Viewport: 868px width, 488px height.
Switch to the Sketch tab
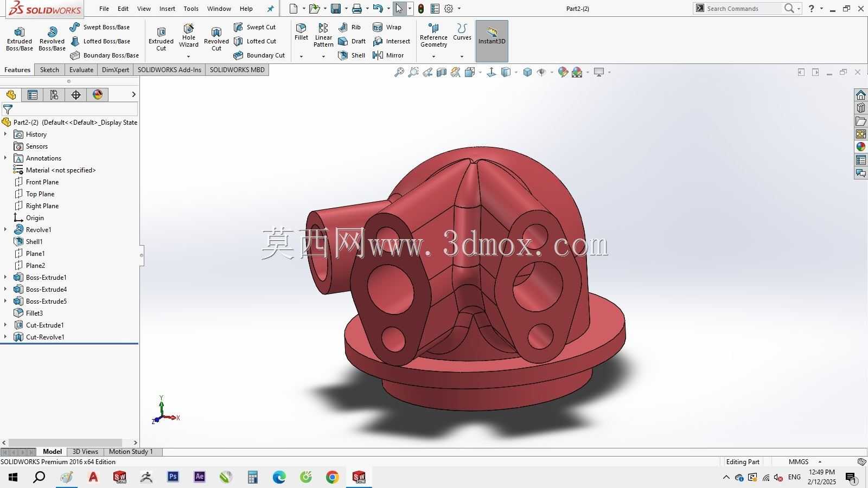coord(49,70)
